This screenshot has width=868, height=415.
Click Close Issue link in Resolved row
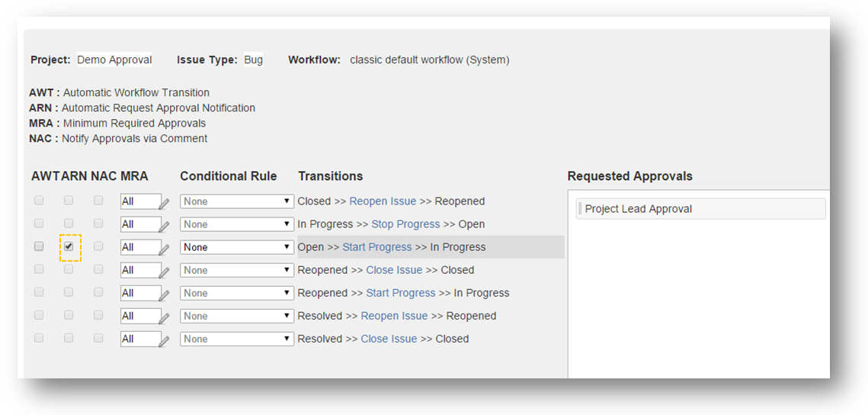(389, 339)
